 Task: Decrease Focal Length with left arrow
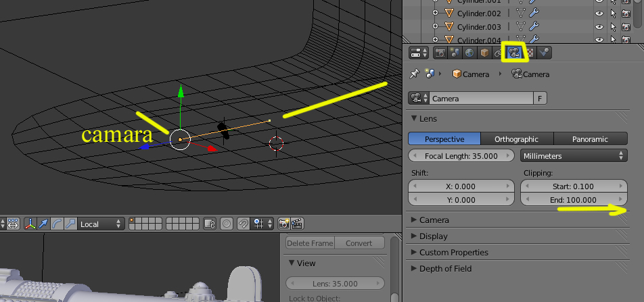tap(415, 156)
